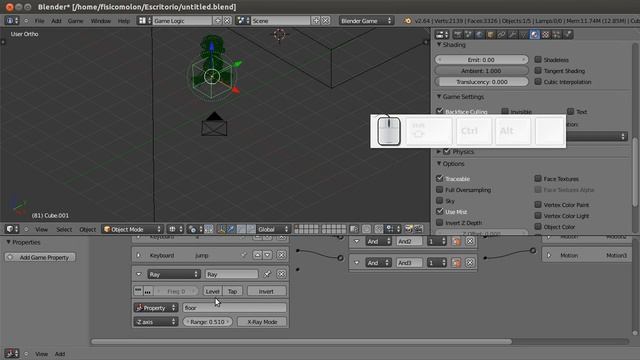Open the Object Constraints tab icon

[x=501, y=35]
